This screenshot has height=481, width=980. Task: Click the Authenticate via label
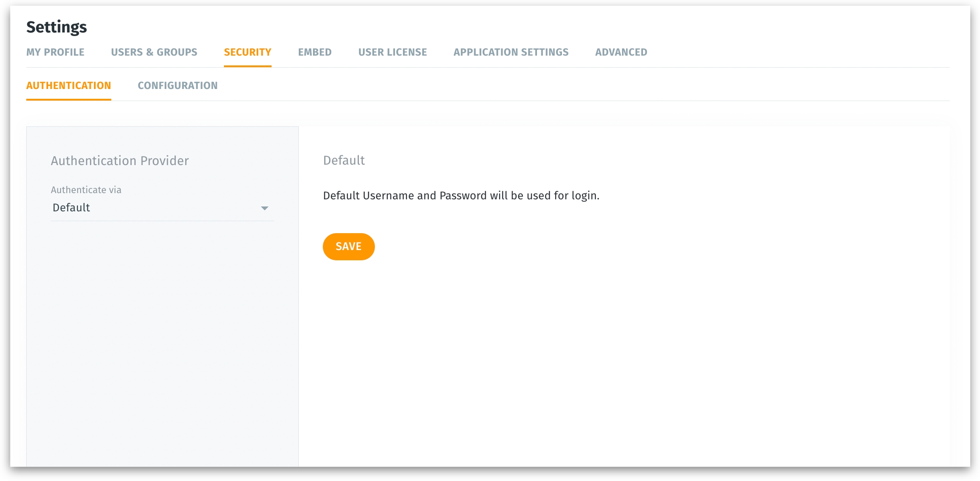pyautogui.click(x=86, y=190)
